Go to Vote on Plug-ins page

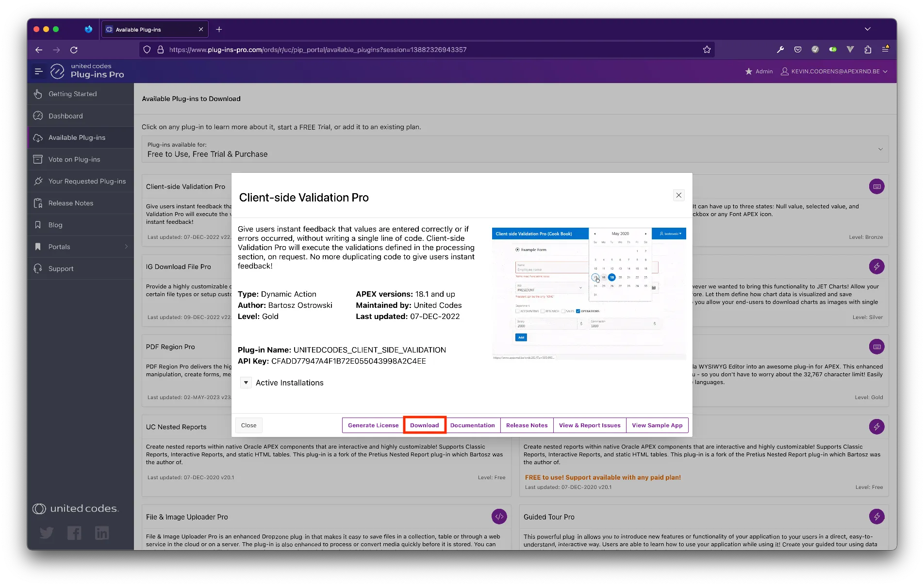pyautogui.click(x=74, y=159)
